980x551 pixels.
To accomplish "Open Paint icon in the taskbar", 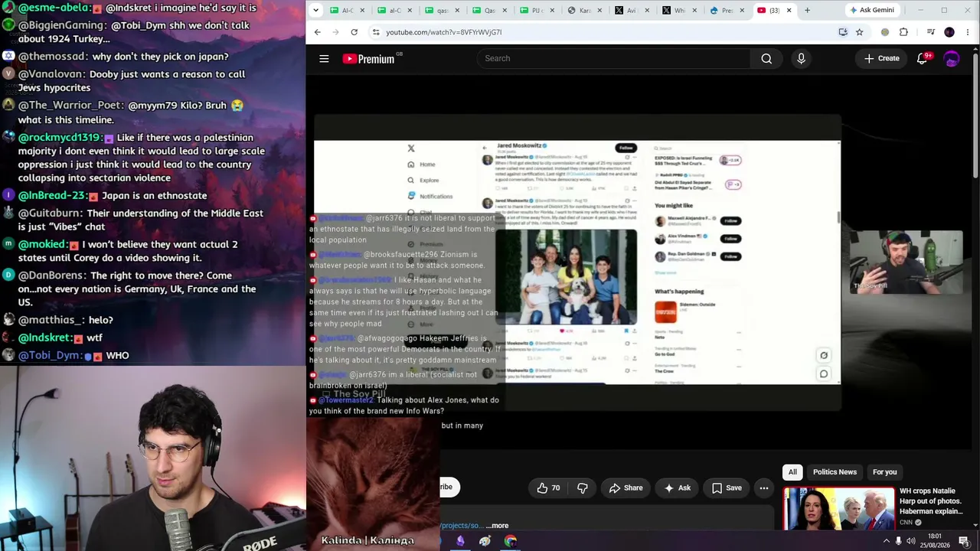I will [x=485, y=541].
